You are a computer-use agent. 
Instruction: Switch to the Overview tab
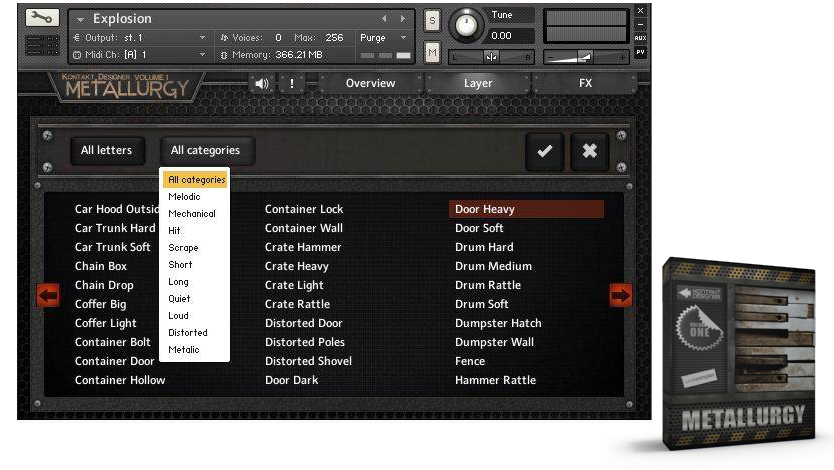pyautogui.click(x=370, y=83)
